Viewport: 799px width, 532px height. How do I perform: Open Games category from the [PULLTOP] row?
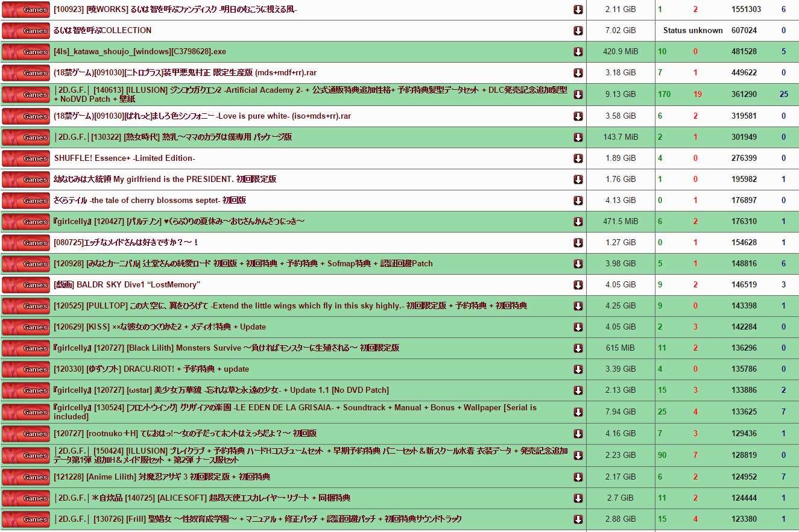click(26, 306)
